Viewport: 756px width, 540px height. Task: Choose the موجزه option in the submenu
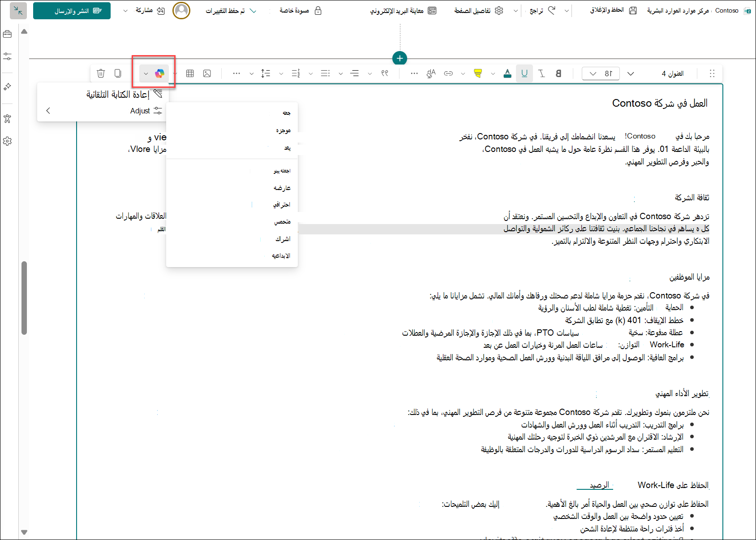(x=232, y=130)
